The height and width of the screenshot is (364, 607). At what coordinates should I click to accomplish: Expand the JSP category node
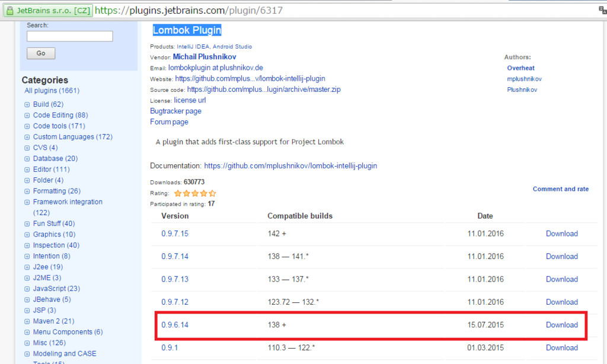point(27,311)
